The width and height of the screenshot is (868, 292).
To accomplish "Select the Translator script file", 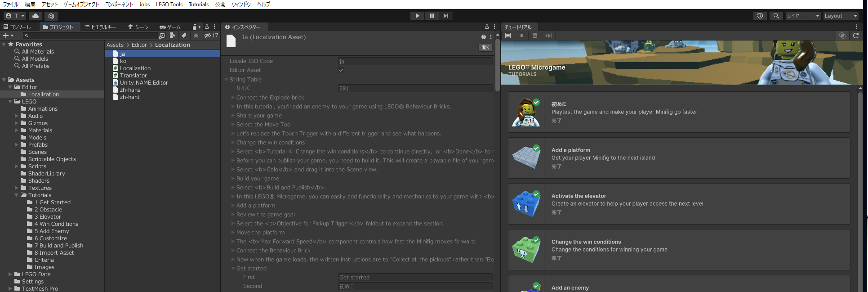I will click(134, 76).
